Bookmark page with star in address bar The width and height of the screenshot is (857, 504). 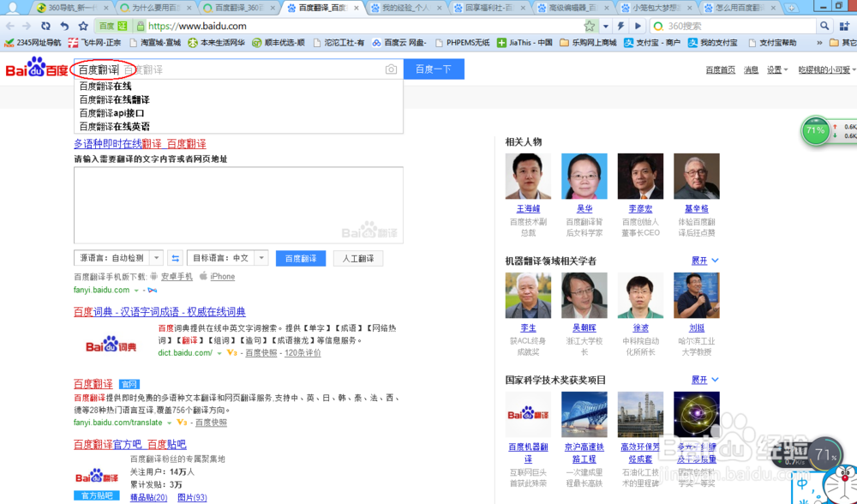[590, 26]
